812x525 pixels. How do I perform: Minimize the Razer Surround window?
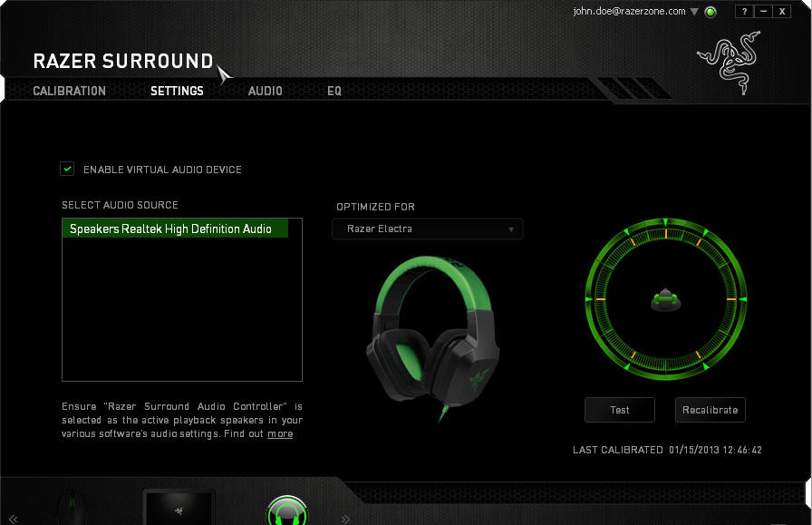pos(763,12)
